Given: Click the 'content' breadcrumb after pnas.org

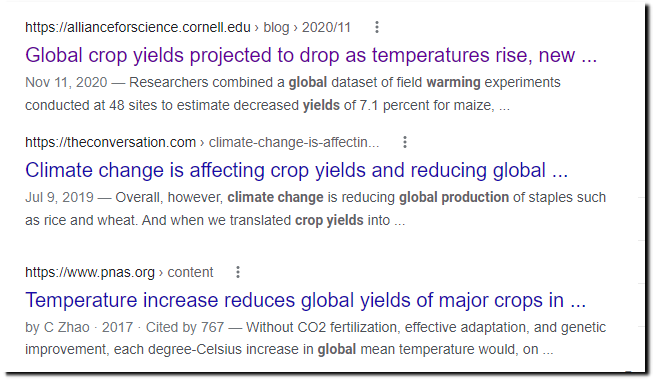Looking at the screenshot, I should pos(190,272).
